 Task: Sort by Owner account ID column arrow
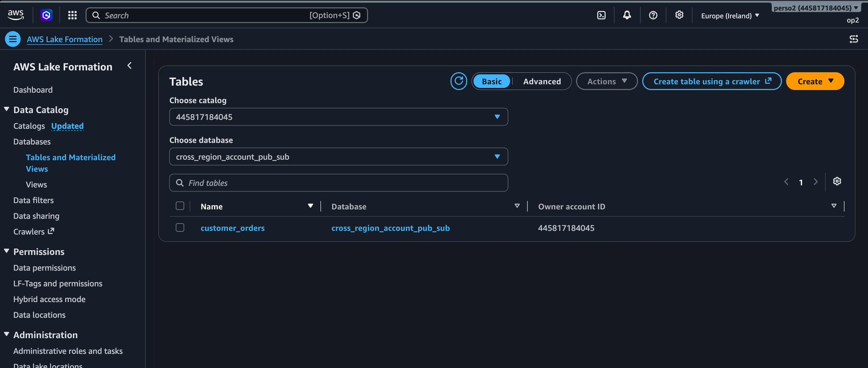(x=834, y=206)
